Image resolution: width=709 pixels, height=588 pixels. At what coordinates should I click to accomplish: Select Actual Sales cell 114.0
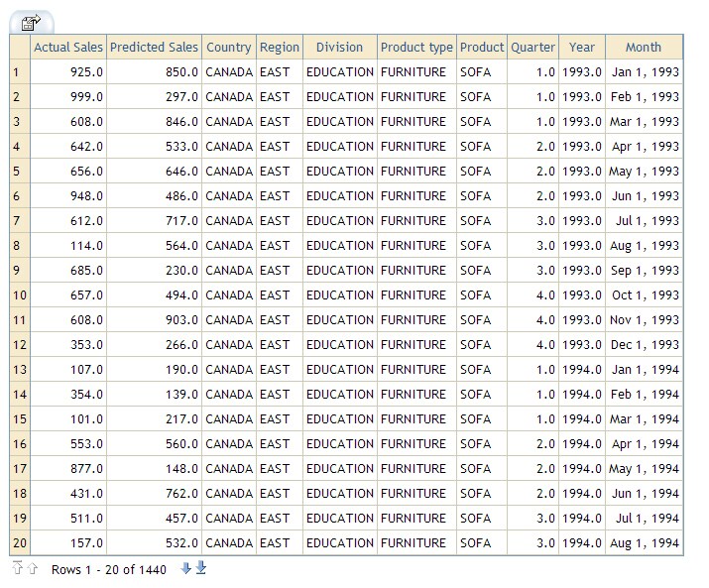[x=68, y=246]
